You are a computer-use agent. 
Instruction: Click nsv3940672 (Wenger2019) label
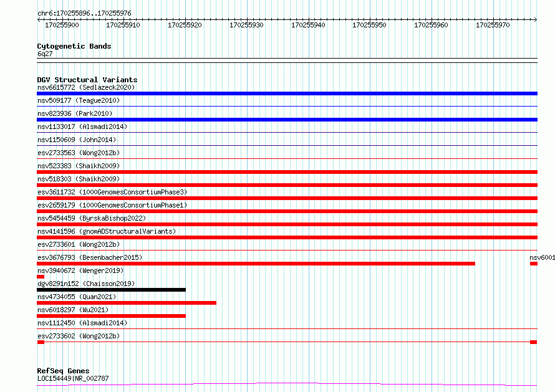80,270
